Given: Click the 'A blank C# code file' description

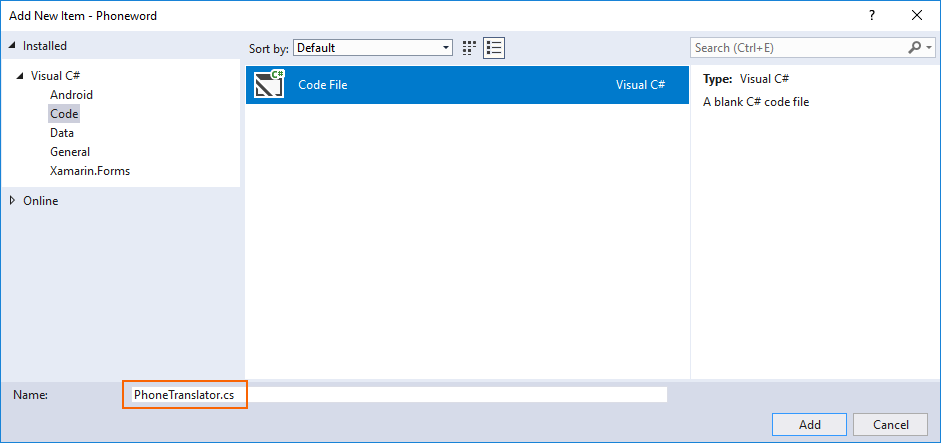Looking at the screenshot, I should (x=756, y=102).
